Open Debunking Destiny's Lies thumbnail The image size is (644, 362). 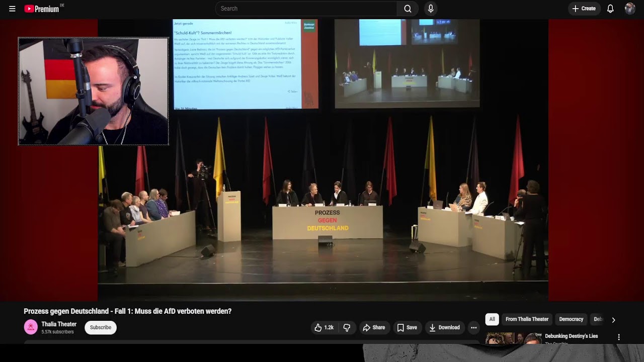coord(514,338)
